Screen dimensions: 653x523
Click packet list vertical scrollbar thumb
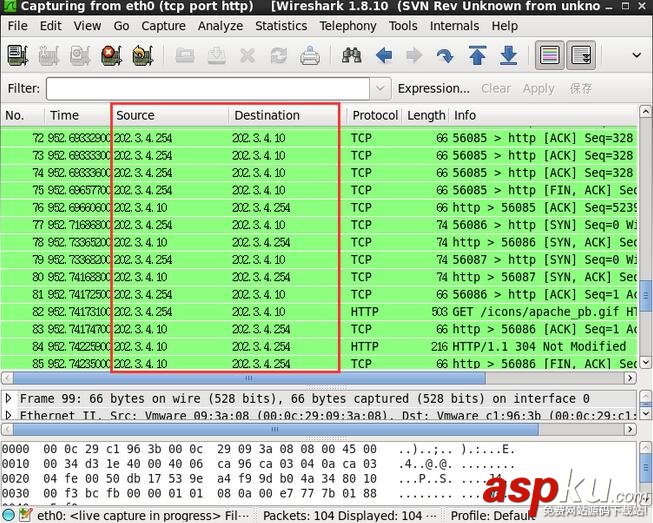[x=645, y=296]
